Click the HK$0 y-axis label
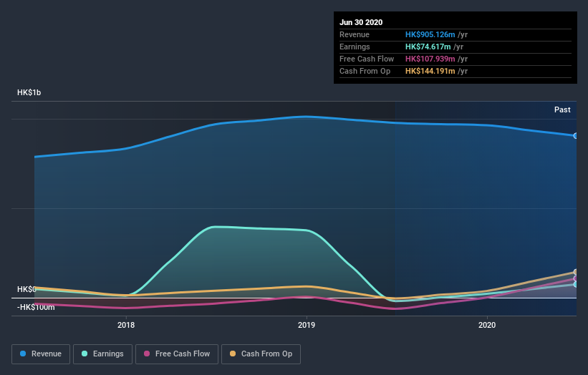 (x=26, y=289)
